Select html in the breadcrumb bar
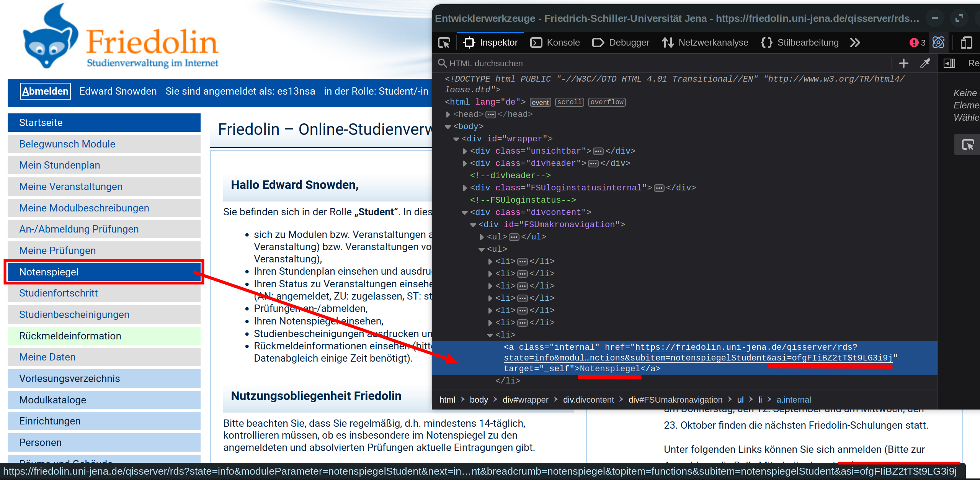The image size is (980, 480). click(447, 400)
